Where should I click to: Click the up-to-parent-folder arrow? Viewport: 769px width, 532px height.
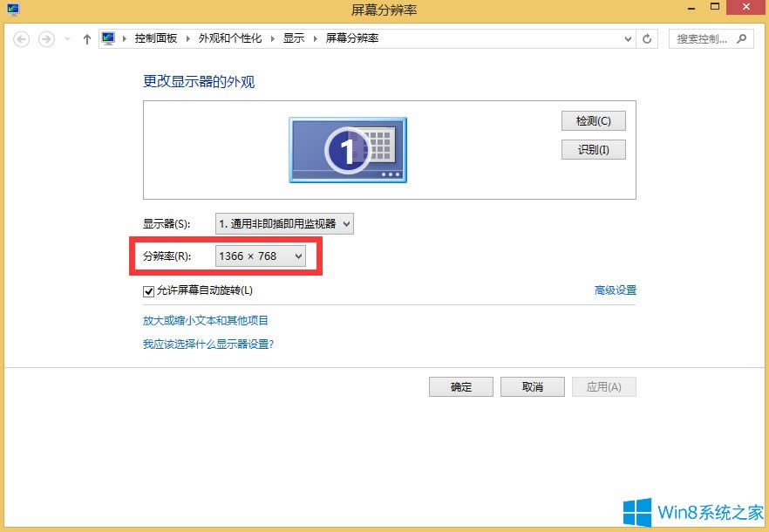87,38
